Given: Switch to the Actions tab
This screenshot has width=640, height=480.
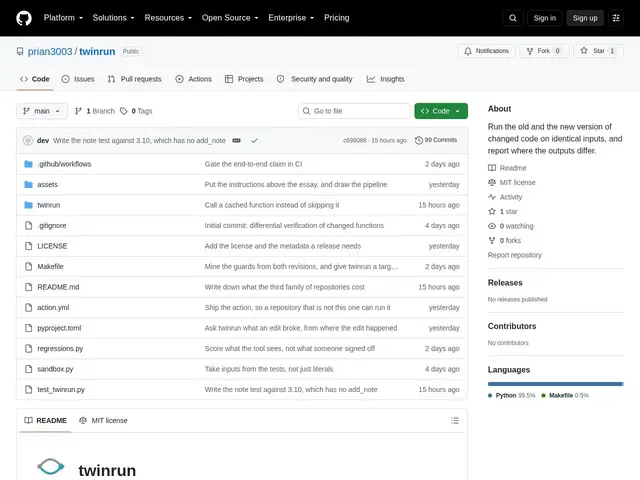Looking at the screenshot, I should pos(193,79).
